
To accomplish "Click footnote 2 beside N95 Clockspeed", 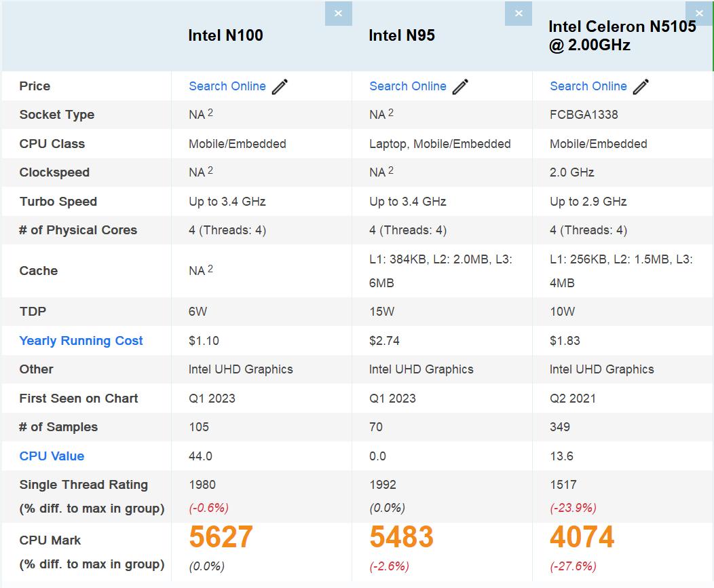I will point(392,170).
